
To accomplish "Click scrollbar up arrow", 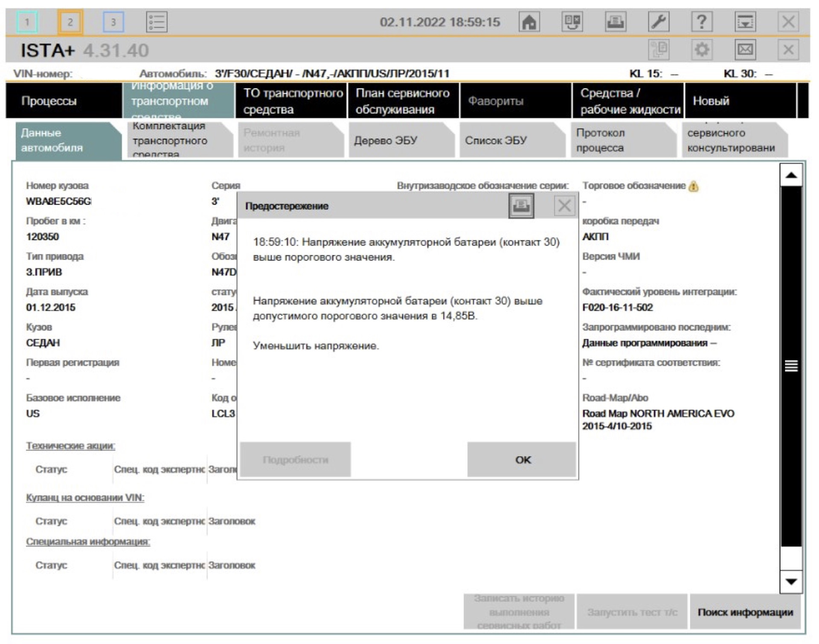I will pos(791,175).
